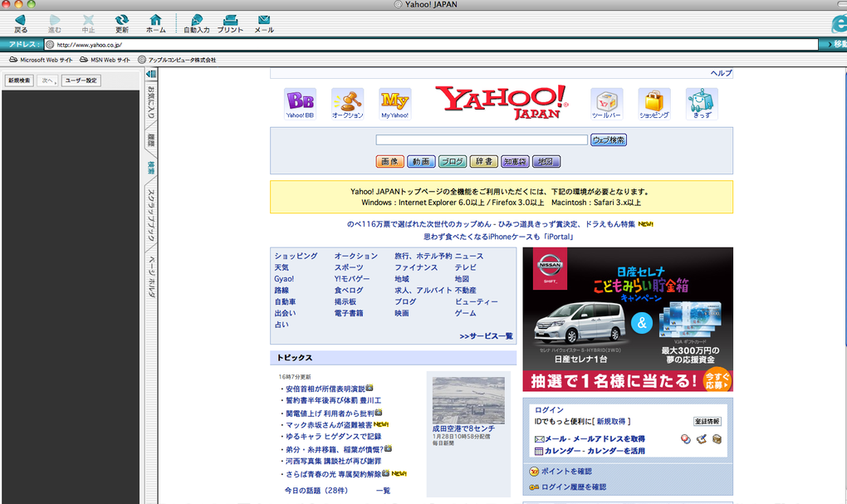847x504 pixels.
Task: Open ショッピング in the services list
Action: click(x=296, y=256)
